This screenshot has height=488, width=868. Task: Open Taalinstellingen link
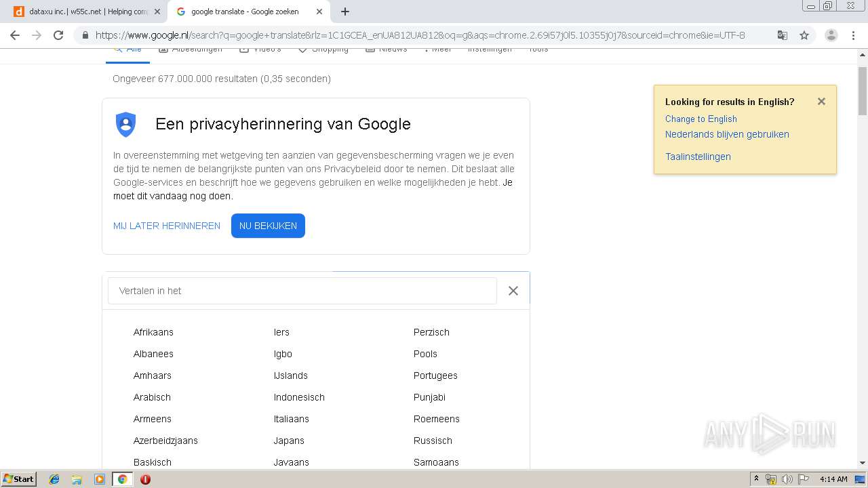[698, 157]
